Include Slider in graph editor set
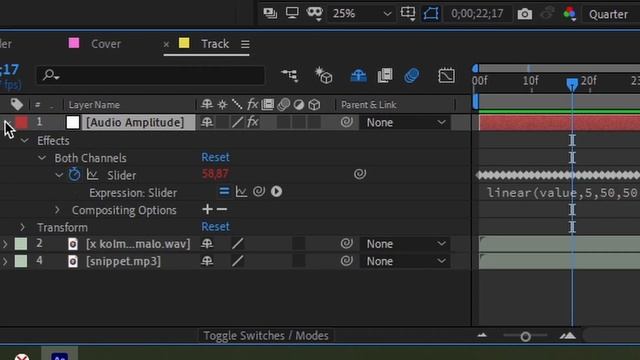The width and height of the screenshot is (640, 360). [93, 175]
